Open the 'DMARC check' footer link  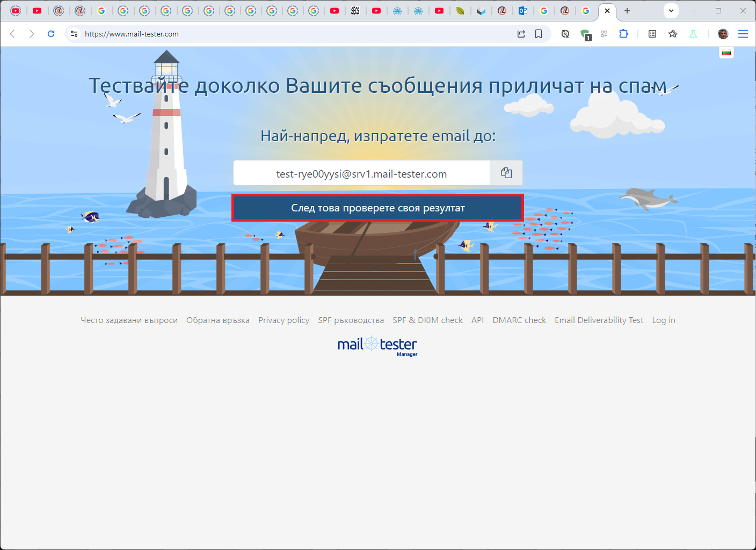pyautogui.click(x=519, y=320)
